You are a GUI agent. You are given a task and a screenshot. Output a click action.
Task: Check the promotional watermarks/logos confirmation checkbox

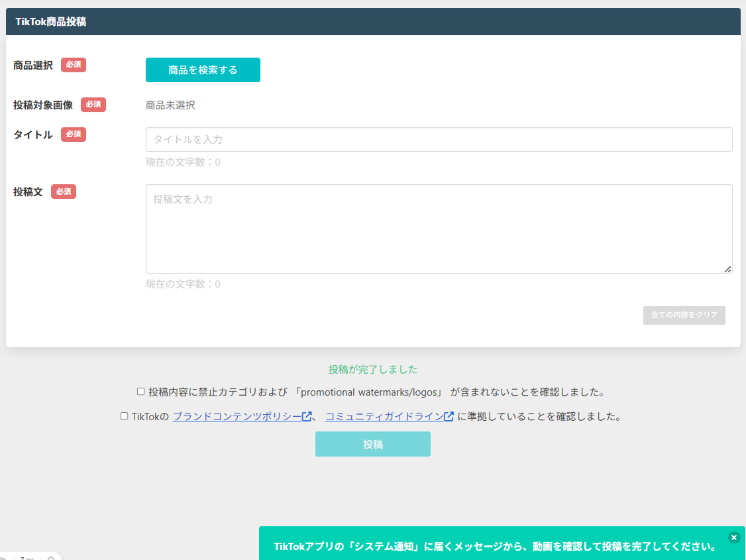pos(140,392)
